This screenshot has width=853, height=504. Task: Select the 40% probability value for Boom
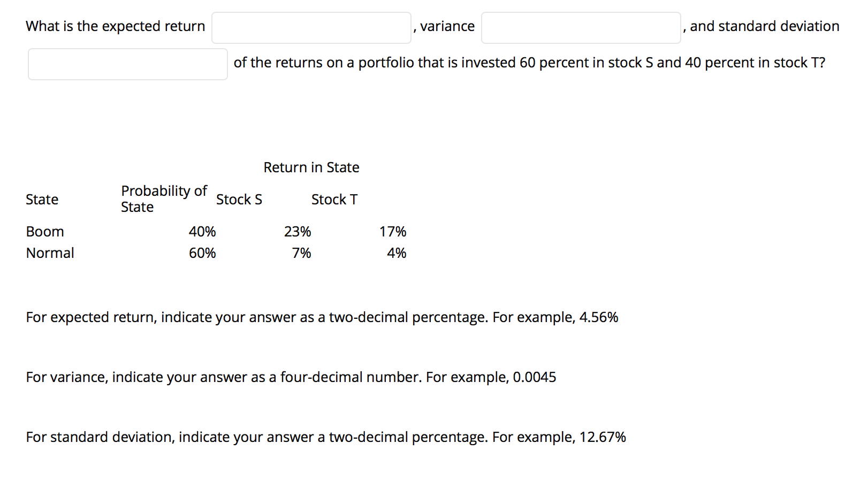[202, 231]
